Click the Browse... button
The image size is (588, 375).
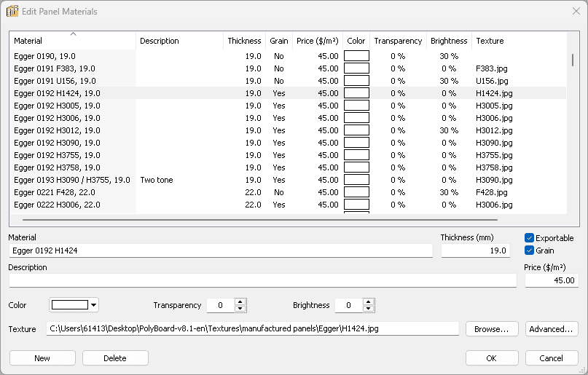492,329
